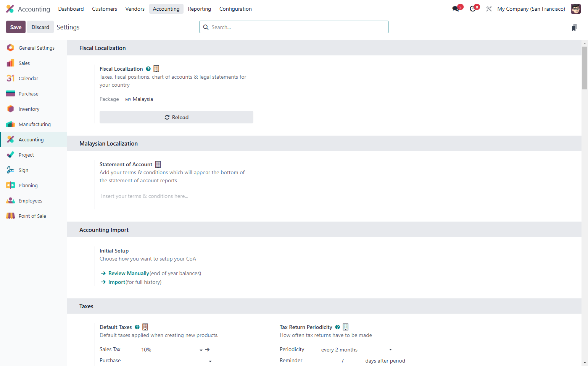Open the Vendors menu
588x366 pixels.
tap(135, 9)
